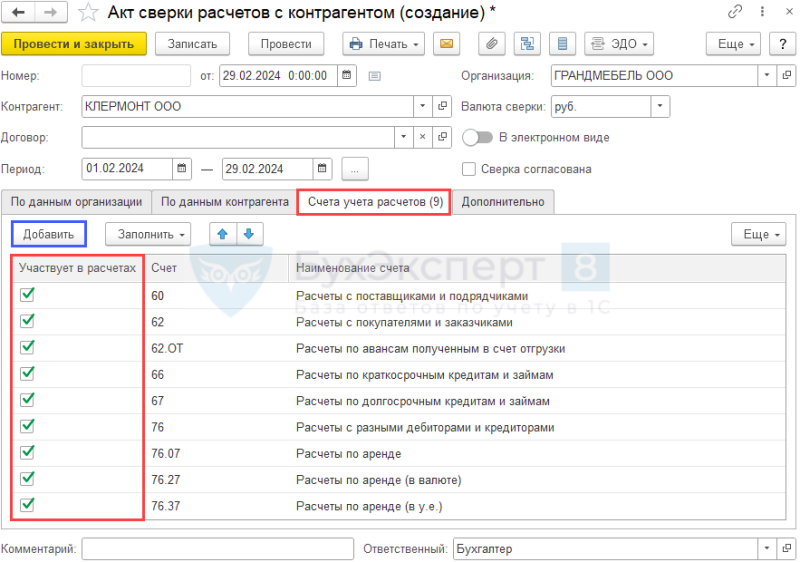The width and height of the screenshot is (800, 562).
Task: Copy link using the chain icon
Action: pyautogui.click(x=735, y=12)
